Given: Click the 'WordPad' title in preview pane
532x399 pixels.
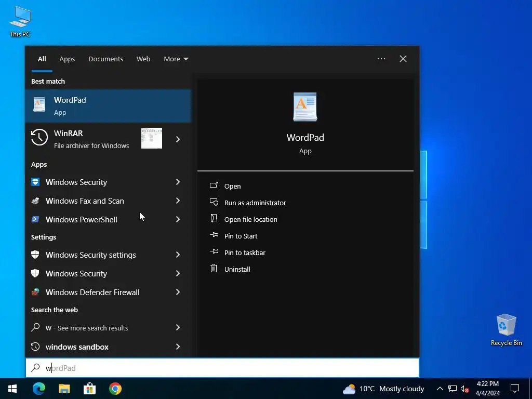Looking at the screenshot, I should 305,137.
